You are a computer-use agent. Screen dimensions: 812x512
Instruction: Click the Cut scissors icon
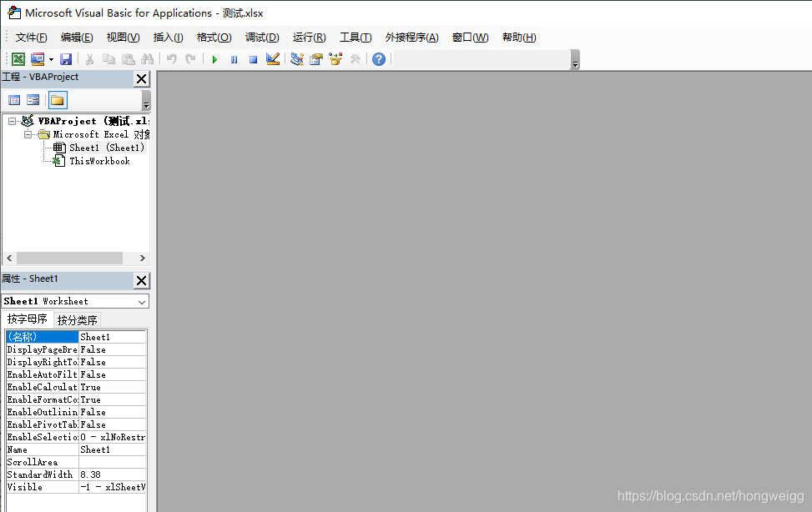point(89,59)
